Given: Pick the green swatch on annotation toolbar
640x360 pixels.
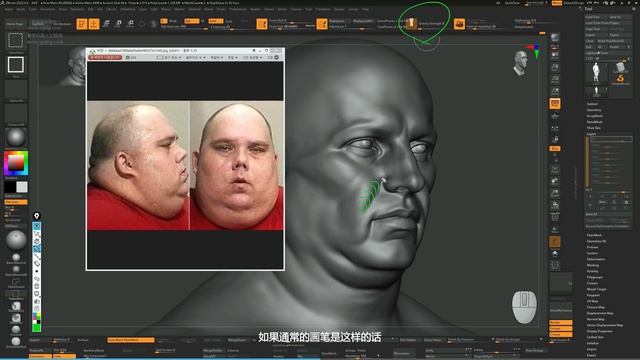Looking at the screenshot, I should 36,327.
